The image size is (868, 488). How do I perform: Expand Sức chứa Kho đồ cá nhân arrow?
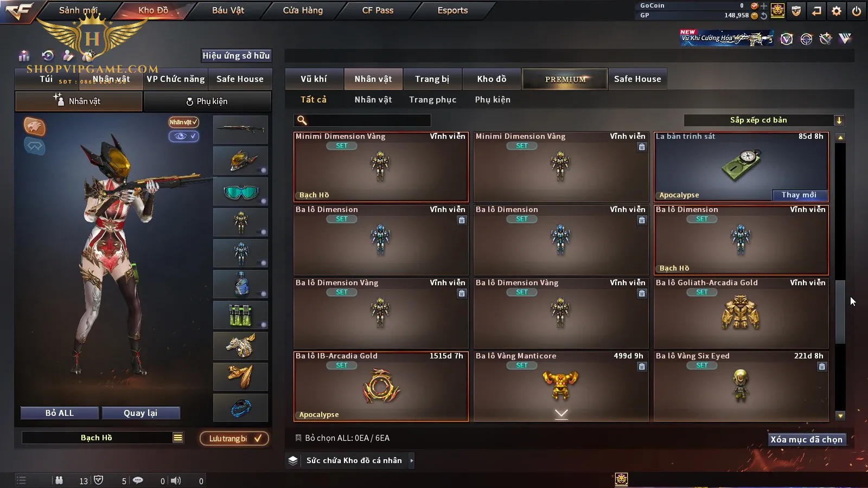[x=412, y=460]
